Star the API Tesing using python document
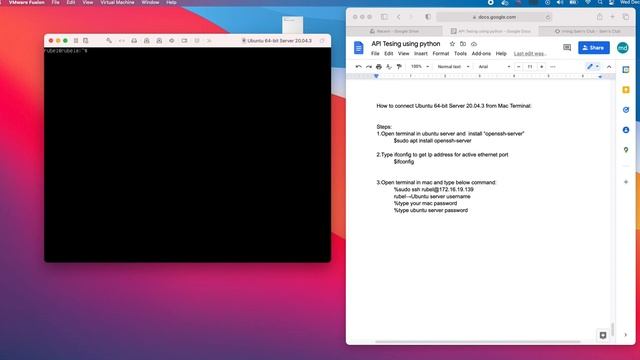Screen dimensions: 640x360 [x=452, y=44]
